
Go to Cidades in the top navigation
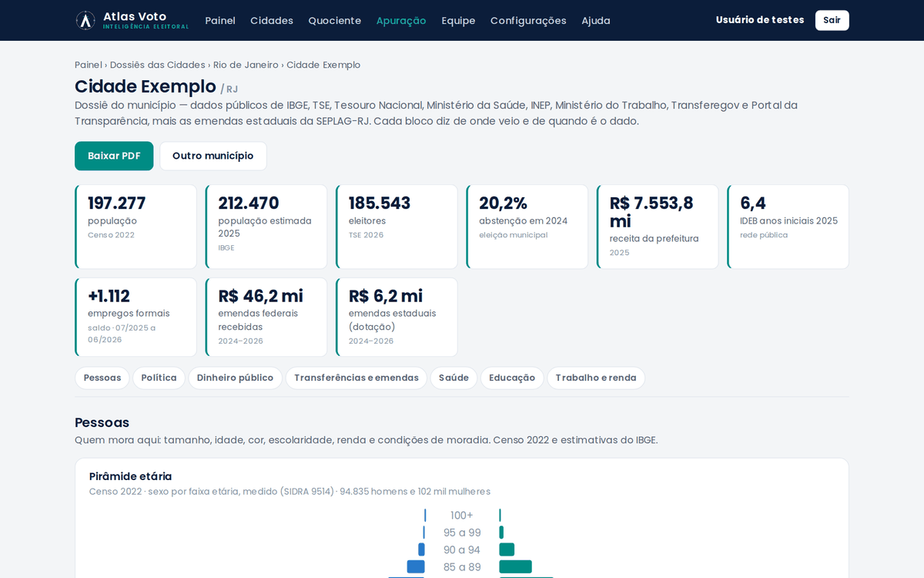tap(272, 21)
